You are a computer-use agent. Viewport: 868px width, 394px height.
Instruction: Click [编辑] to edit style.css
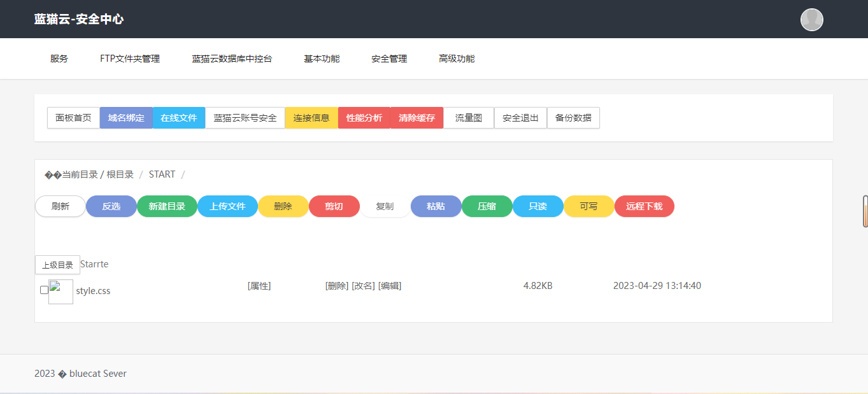[x=390, y=286]
